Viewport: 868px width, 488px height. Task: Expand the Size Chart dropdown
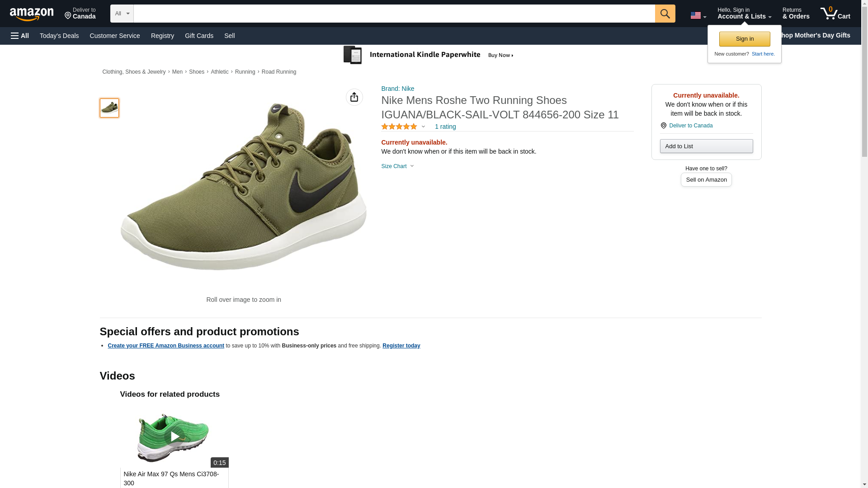(397, 166)
